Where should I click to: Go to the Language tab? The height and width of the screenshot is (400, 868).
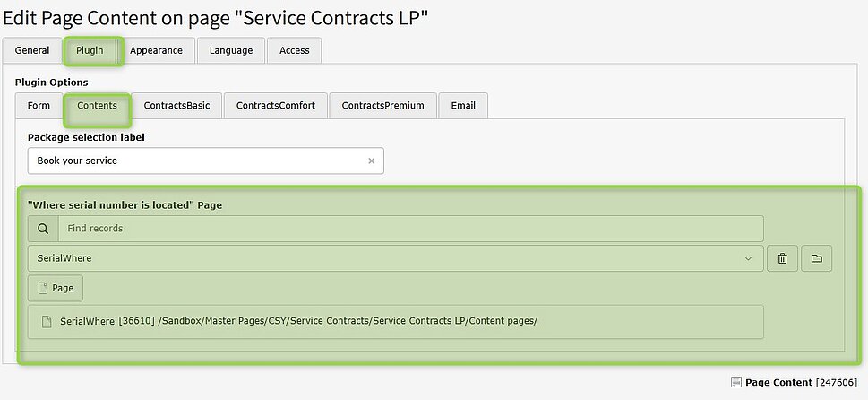tap(231, 50)
